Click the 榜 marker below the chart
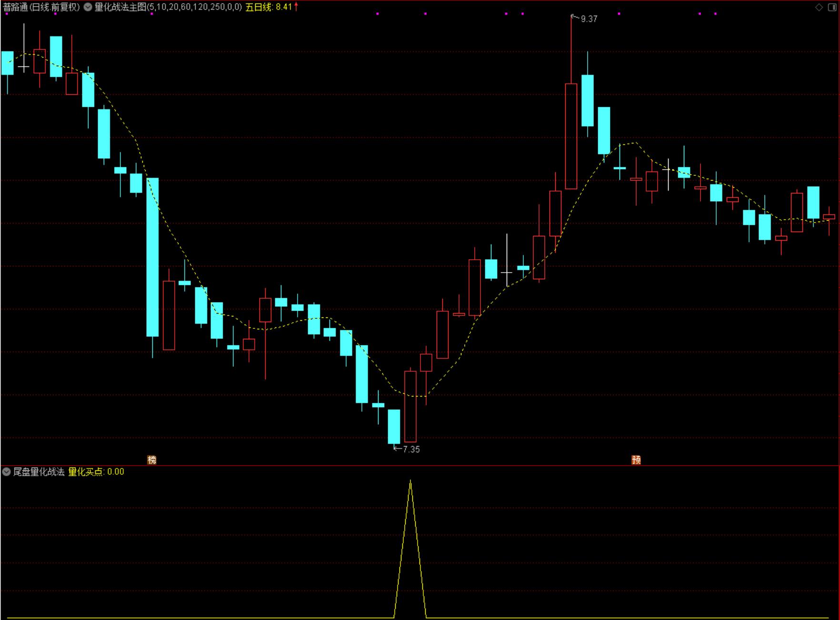Image resolution: width=840 pixels, height=620 pixels. tap(152, 460)
